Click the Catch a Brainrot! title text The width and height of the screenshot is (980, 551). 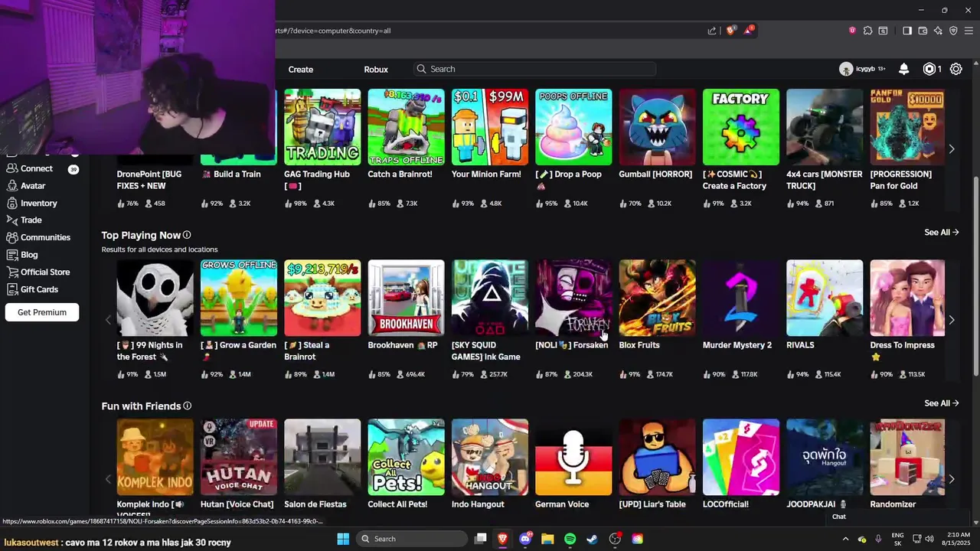coord(400,174)
